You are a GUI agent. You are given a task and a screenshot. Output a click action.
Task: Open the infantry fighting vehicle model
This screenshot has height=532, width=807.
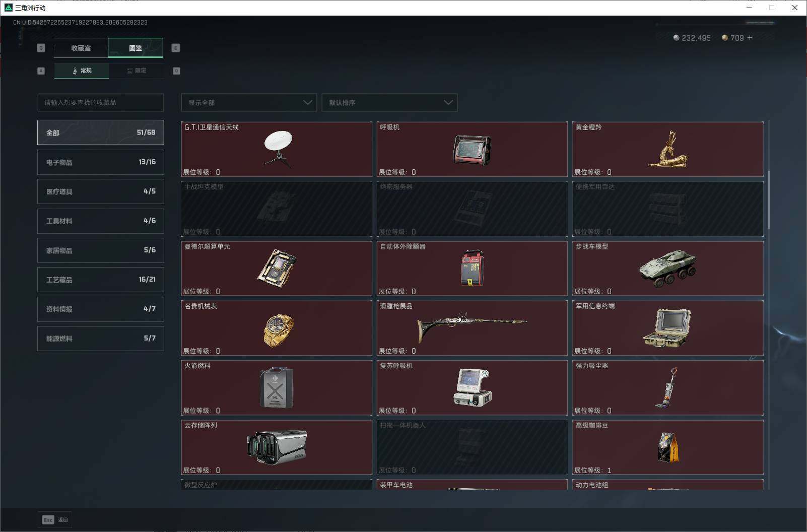coord(667,269)
